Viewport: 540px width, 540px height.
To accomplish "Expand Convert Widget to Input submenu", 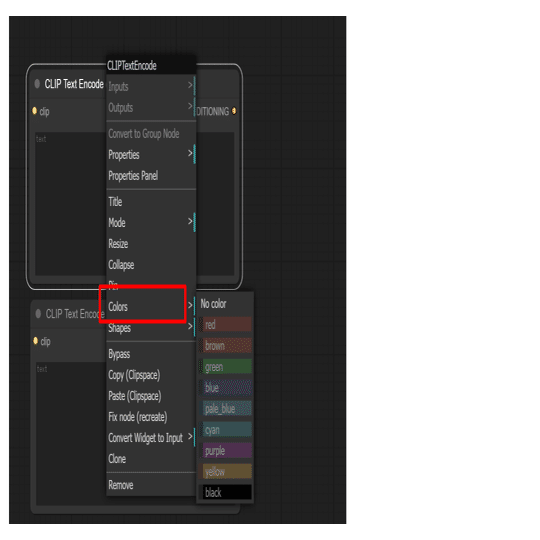I will pyautogui.click(x=151, y=438).
